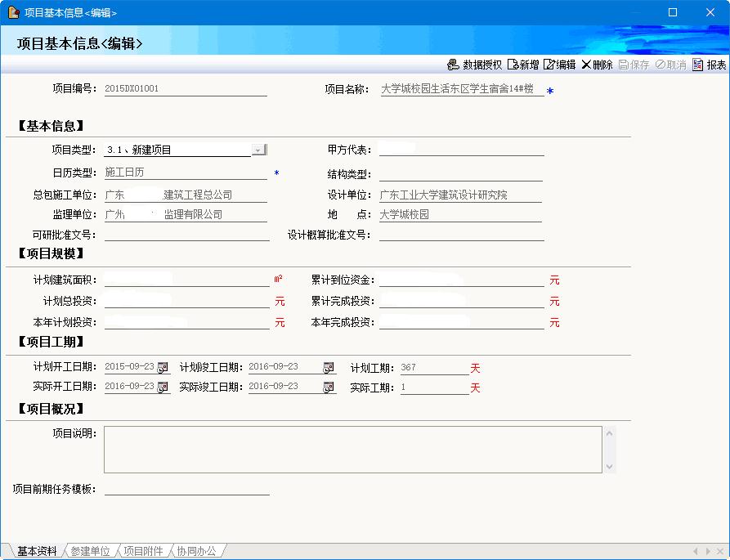Click the 数据授权 toolbar button
The width and height of the screenshot is (730, 560).
point(475,65)
